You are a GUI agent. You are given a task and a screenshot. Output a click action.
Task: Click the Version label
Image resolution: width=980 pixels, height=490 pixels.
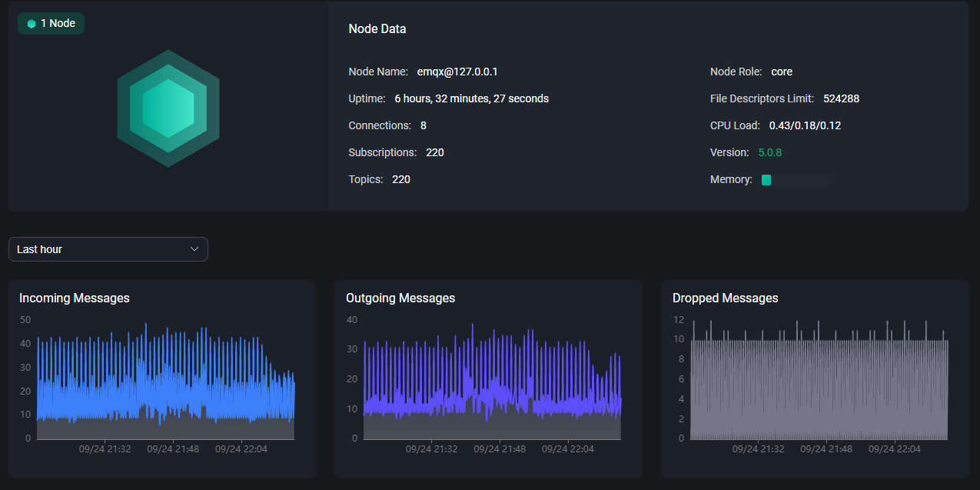click(729, 152)
